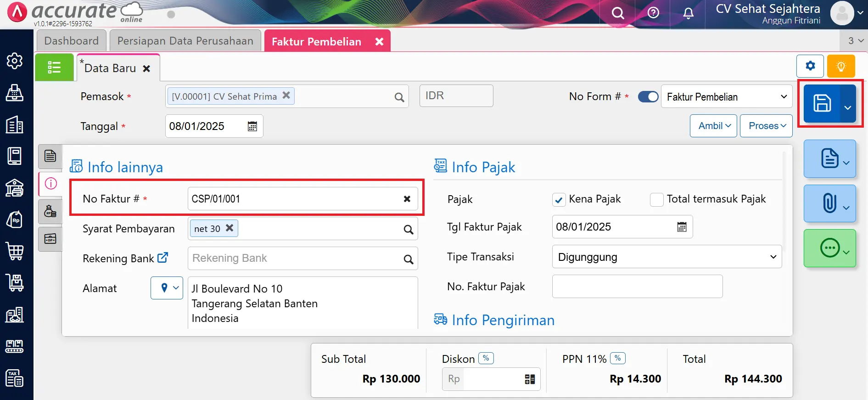Open the fixed assets sidebar icon
Image resolution: width=868 pixels, height=400 pixels.
pyautogui.click(x=15, y=315)
